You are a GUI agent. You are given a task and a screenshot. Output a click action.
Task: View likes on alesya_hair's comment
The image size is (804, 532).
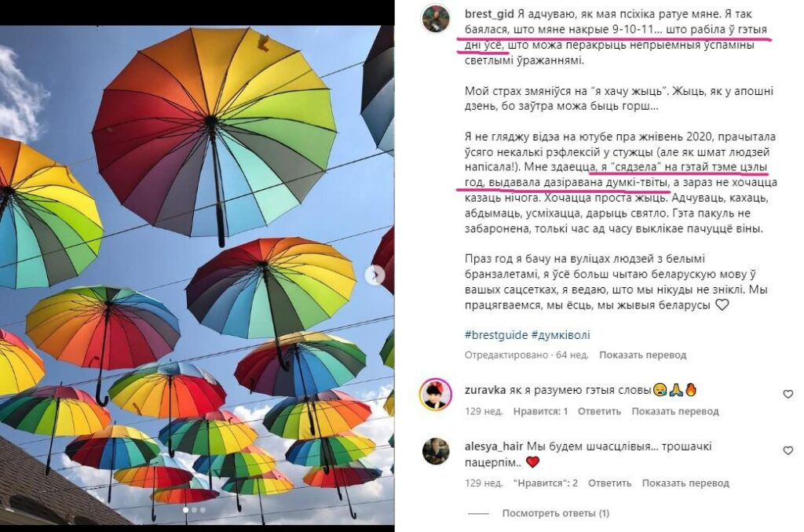546,483
